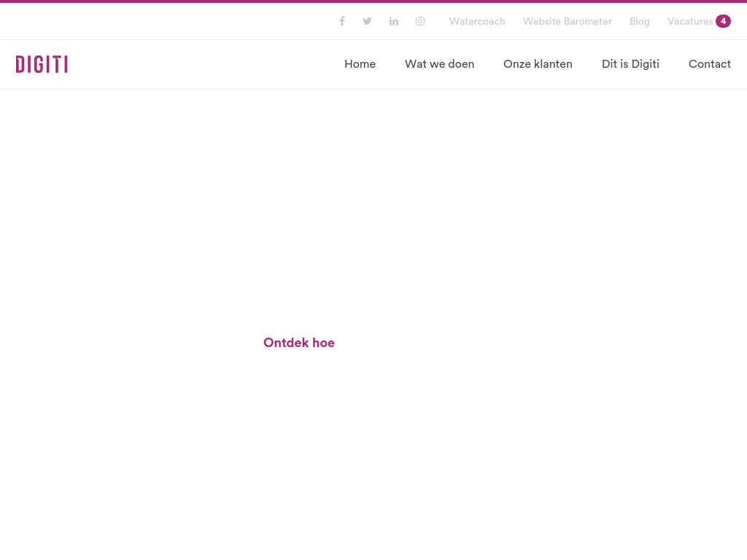Screen dimensions: 747x560
Task: Open the Watercoach link
Action: [477, 21]
